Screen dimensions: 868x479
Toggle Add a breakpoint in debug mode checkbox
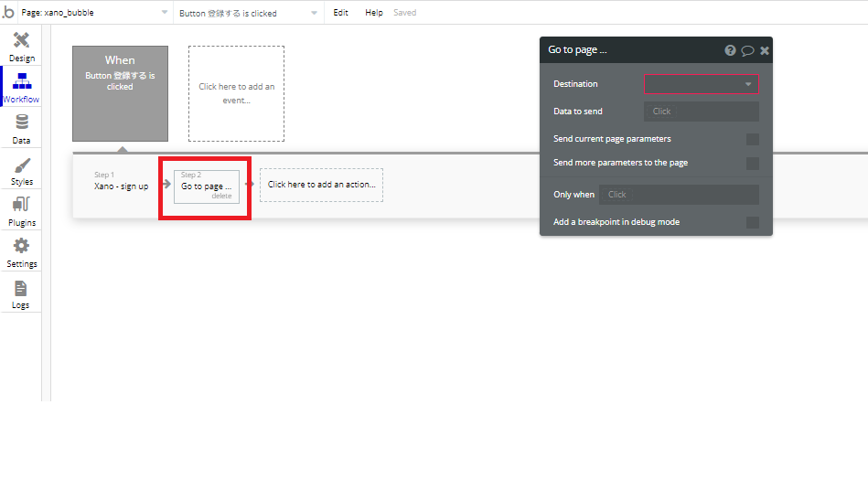753,222
